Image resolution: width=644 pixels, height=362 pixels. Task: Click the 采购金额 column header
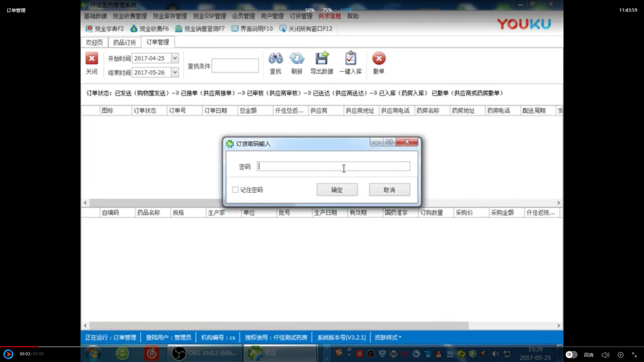tap(506, 213)
